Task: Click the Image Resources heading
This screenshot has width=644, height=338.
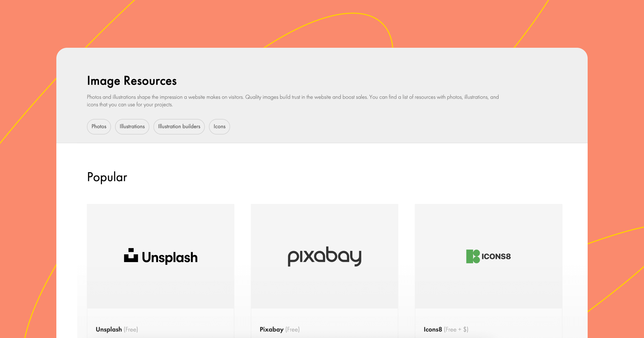Action: click(132, 81)
